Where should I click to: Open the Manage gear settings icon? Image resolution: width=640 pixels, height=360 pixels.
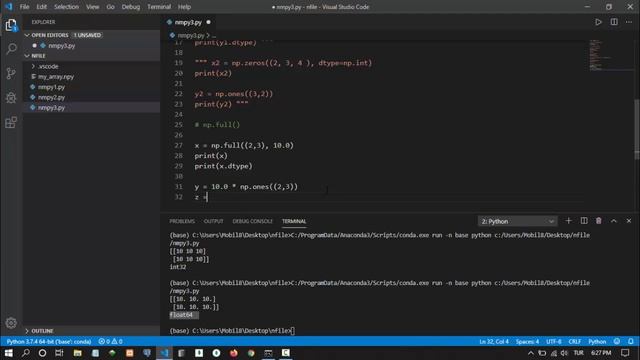coord(11,323)
